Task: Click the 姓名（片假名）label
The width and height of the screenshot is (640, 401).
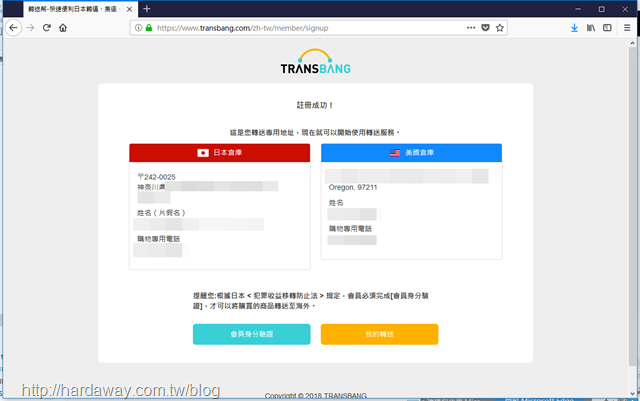Action: [x=161, y=213]
